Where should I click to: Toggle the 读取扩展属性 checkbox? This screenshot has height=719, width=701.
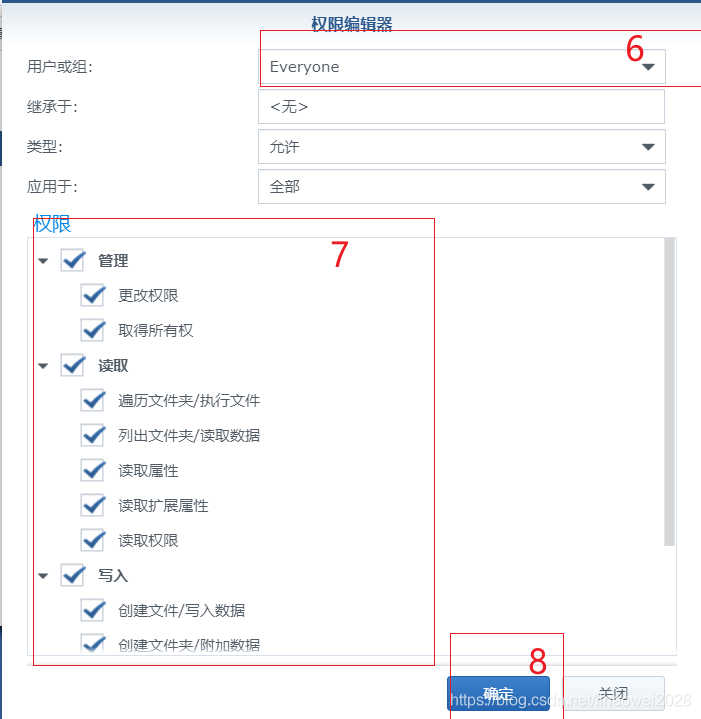point(93,505)
